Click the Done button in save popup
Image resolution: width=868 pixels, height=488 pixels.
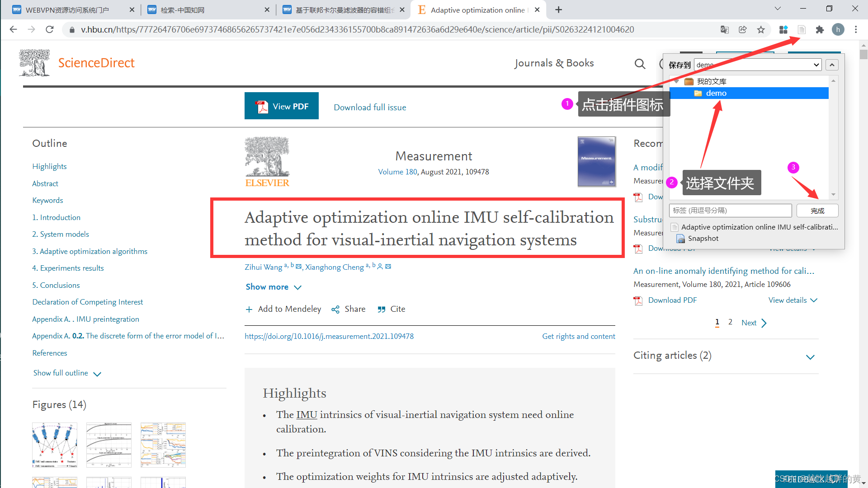817,211
